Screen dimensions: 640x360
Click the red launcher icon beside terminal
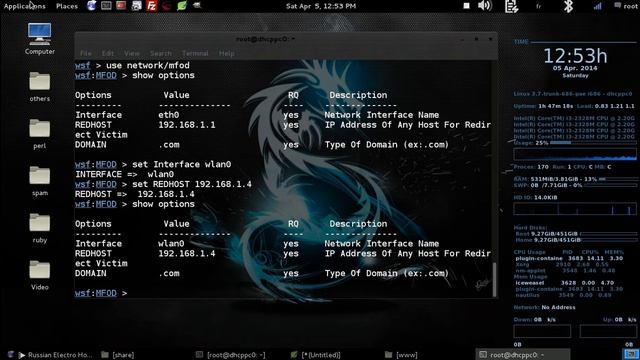[x=121, y=6]
